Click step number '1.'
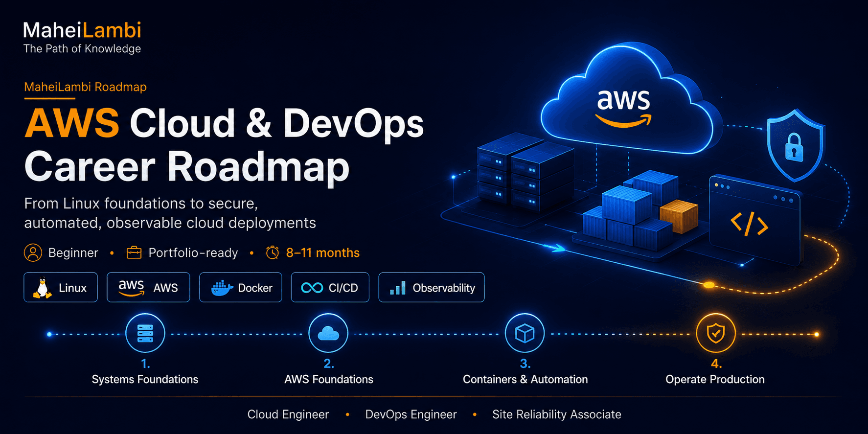The height and width of the screenshot is (434, 868). click(145, 364)
